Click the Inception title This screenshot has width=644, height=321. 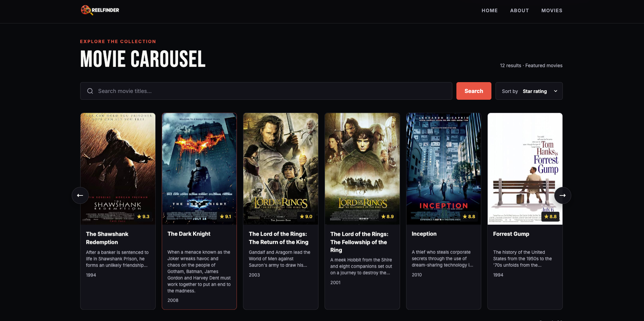pyautogui.click(x=424, y=234)
